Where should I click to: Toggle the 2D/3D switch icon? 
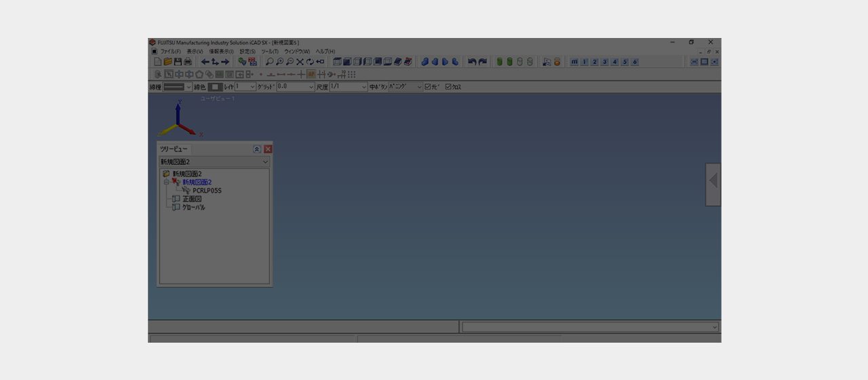pos(253,62)
